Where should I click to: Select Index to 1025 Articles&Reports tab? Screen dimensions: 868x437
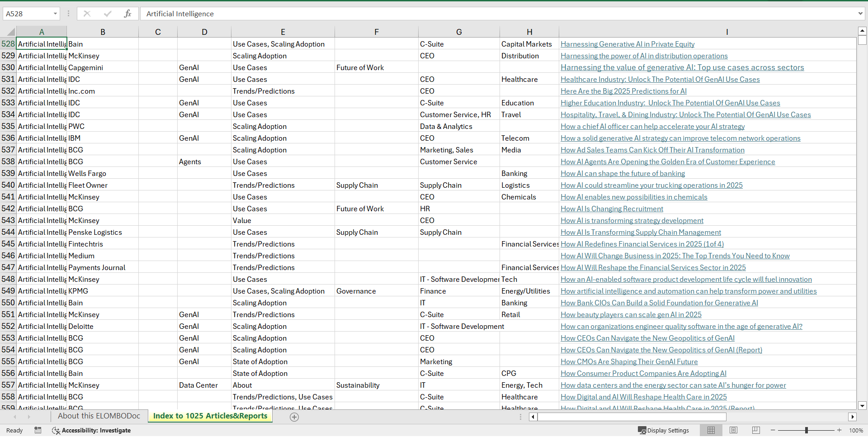pyautogui.click(x=210, y=416)
